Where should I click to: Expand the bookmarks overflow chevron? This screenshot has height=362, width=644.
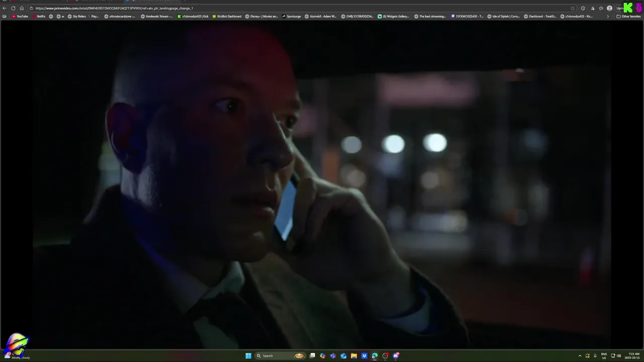pos(607,16)
